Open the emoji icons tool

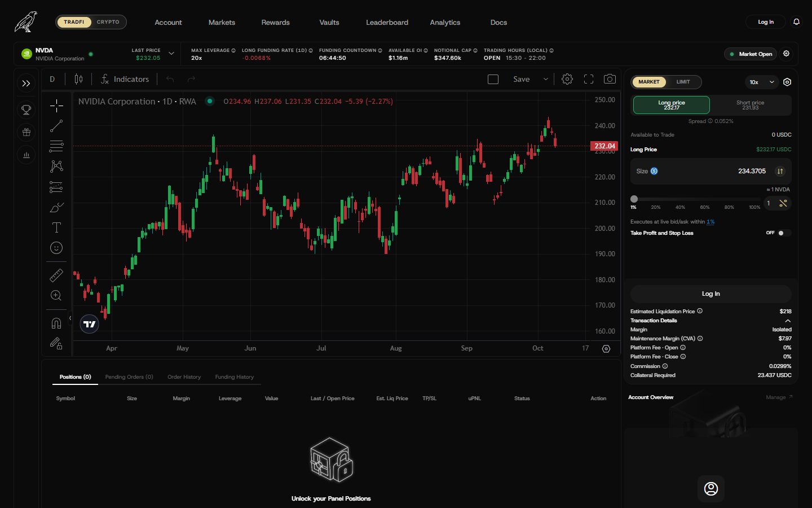click(x=56, y=248)
